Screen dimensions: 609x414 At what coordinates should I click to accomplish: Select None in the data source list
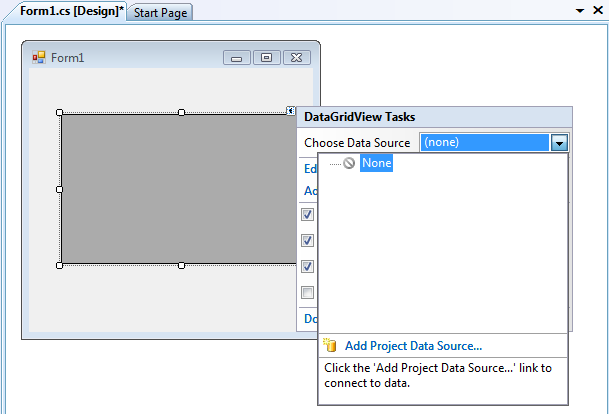[376, 163]
